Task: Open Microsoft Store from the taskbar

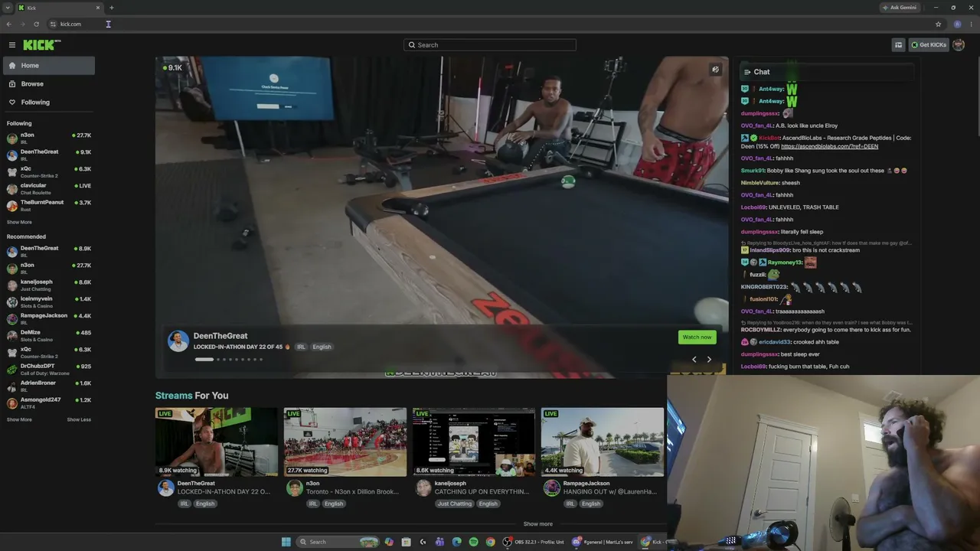Action: coord(406,542)
